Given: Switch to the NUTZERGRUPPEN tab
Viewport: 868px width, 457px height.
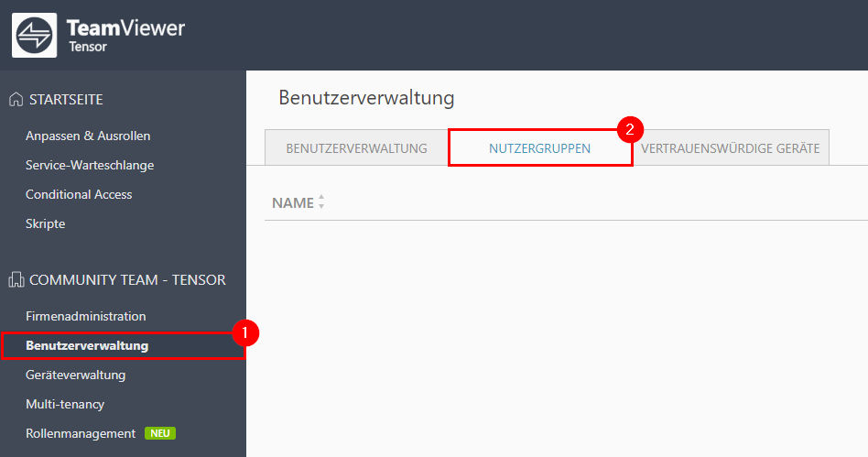Looking at the screenshot, I should (x=539, y=148).
